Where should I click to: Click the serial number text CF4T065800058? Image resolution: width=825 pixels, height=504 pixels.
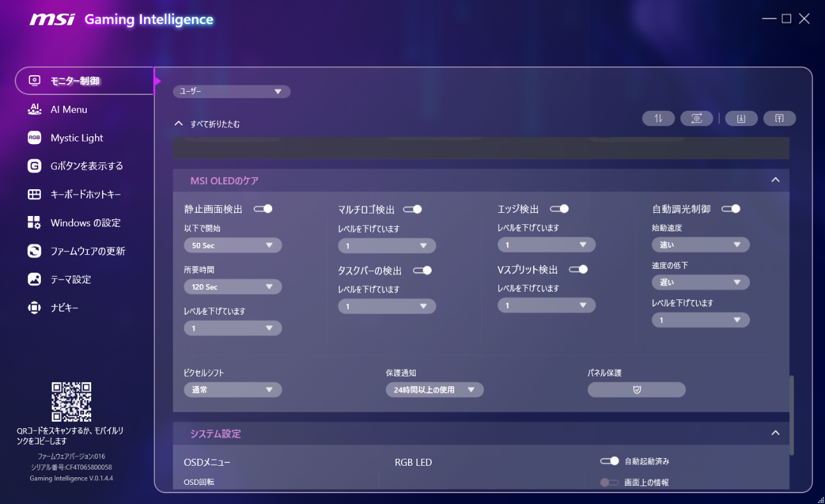[x=71, y=467]
